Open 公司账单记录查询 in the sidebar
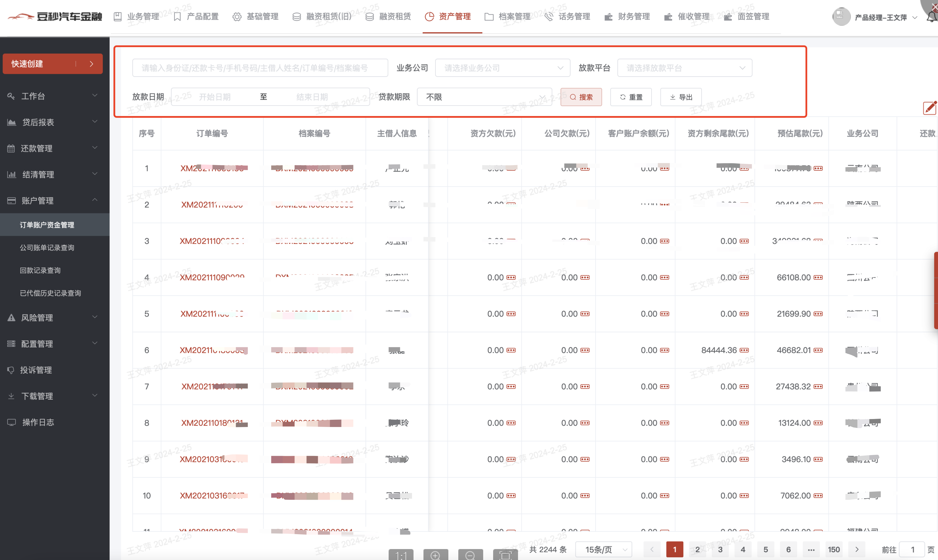This screenshot has width=938, height=560. (47, 247)
